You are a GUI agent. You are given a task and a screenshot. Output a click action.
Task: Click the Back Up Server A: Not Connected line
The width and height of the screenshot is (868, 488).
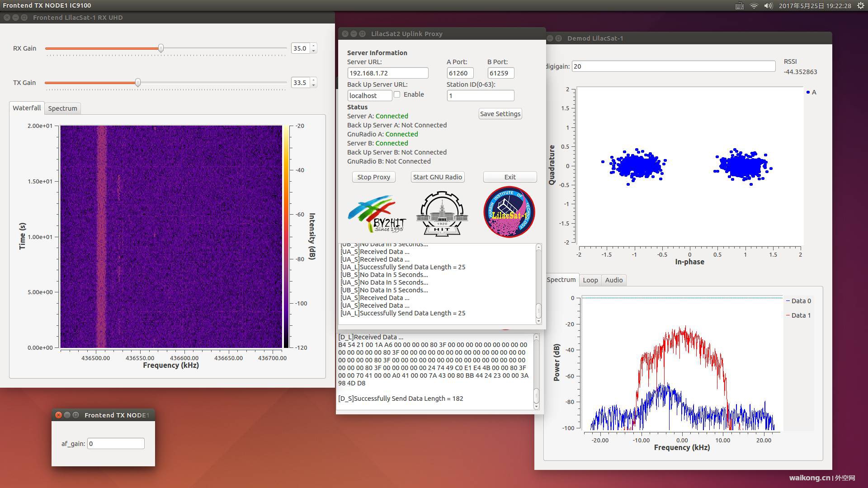point(397,125)
